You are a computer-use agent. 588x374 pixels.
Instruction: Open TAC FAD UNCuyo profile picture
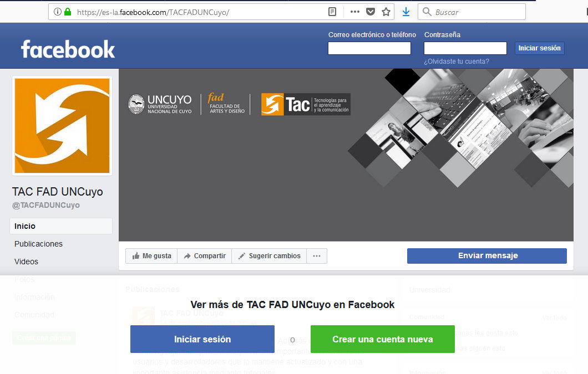(62, 126)
